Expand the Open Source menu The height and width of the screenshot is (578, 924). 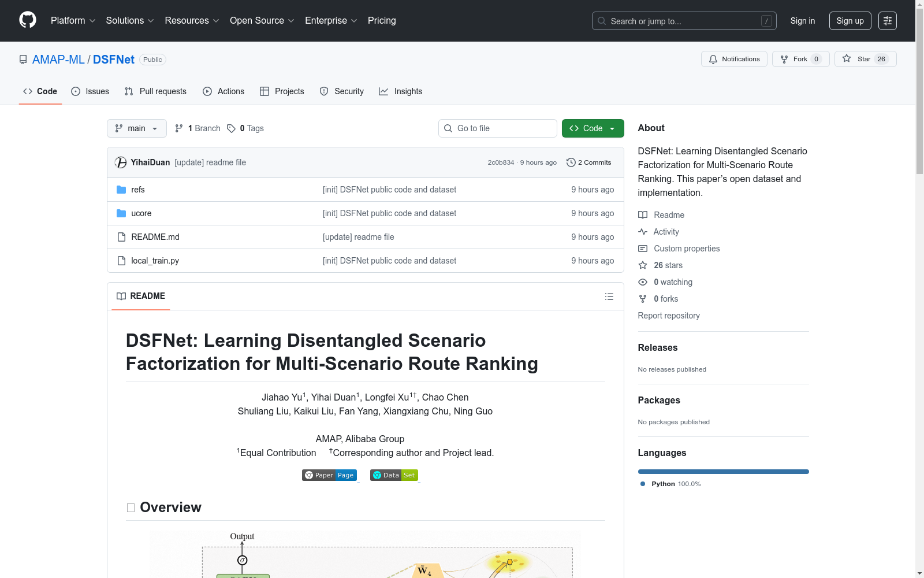[x=262, y=21]
